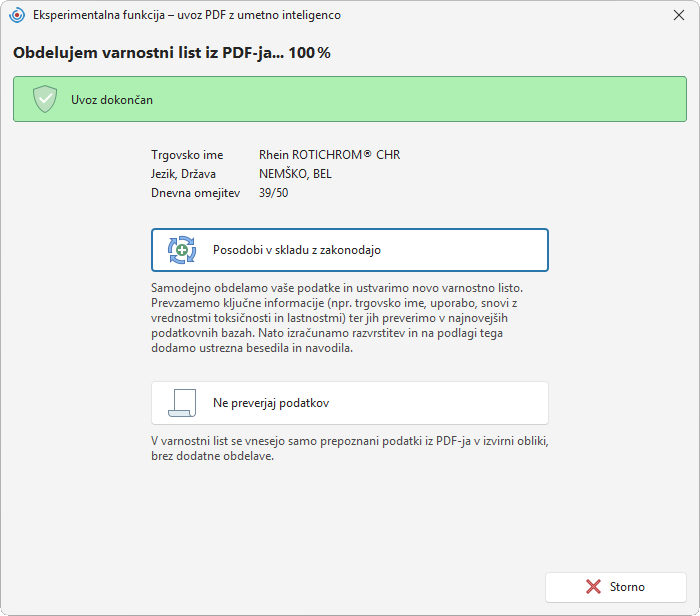Click the 'NEMŠKO, BEL' language value
Screen dimensions: 700x616
click(295, 174)
